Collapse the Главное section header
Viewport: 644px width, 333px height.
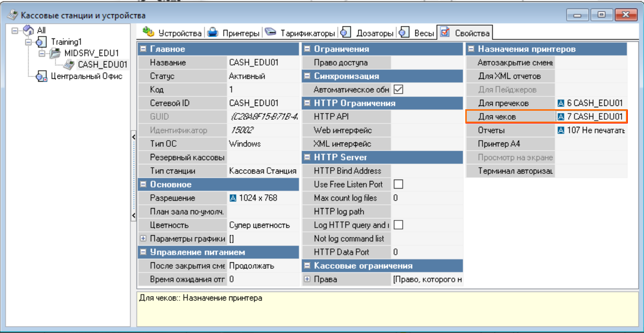[143, 49]
